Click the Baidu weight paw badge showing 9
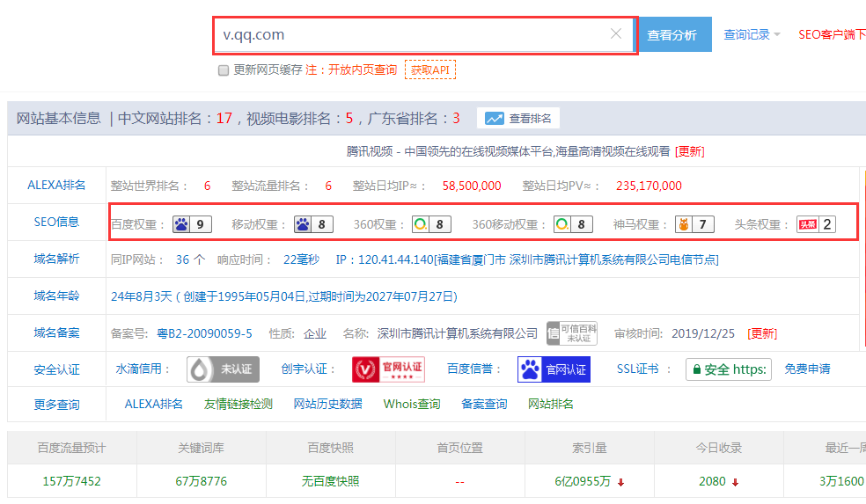866x504 pixels. [x=193, y=224]
